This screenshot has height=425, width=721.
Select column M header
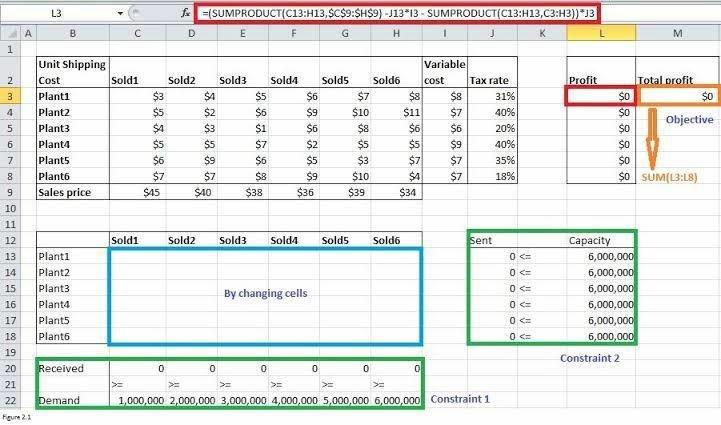pyautogui.click(x=678, y=34)
